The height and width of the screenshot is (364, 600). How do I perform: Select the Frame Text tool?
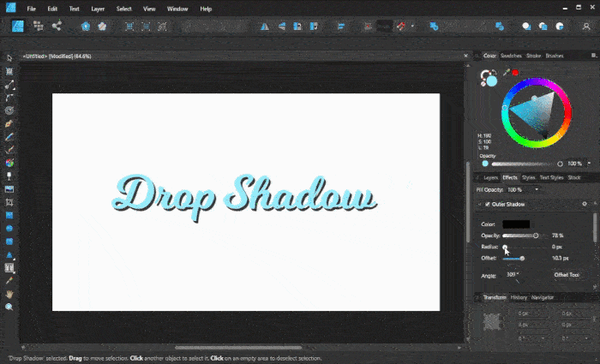9,268
